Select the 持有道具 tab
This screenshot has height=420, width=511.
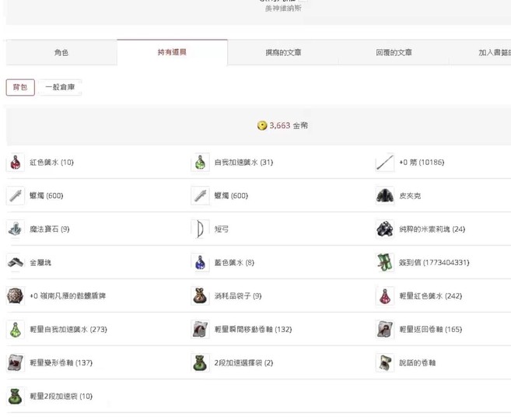tap(172, 52)
